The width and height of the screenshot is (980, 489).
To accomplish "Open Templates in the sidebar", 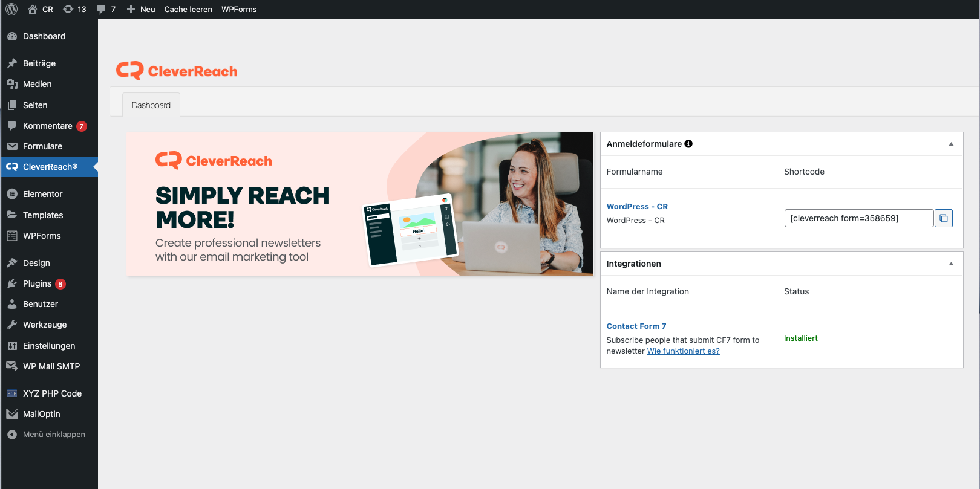I will tap(43, 215).
